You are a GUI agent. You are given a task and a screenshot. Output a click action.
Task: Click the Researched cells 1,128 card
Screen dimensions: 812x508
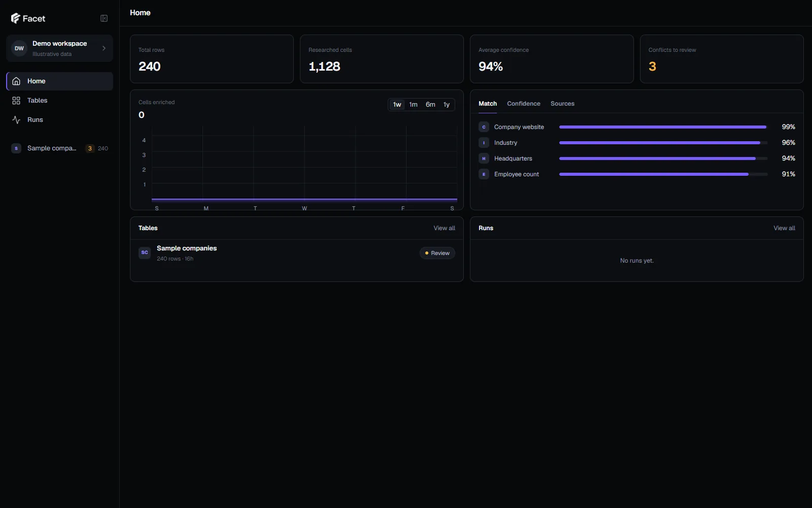(382, 59)
